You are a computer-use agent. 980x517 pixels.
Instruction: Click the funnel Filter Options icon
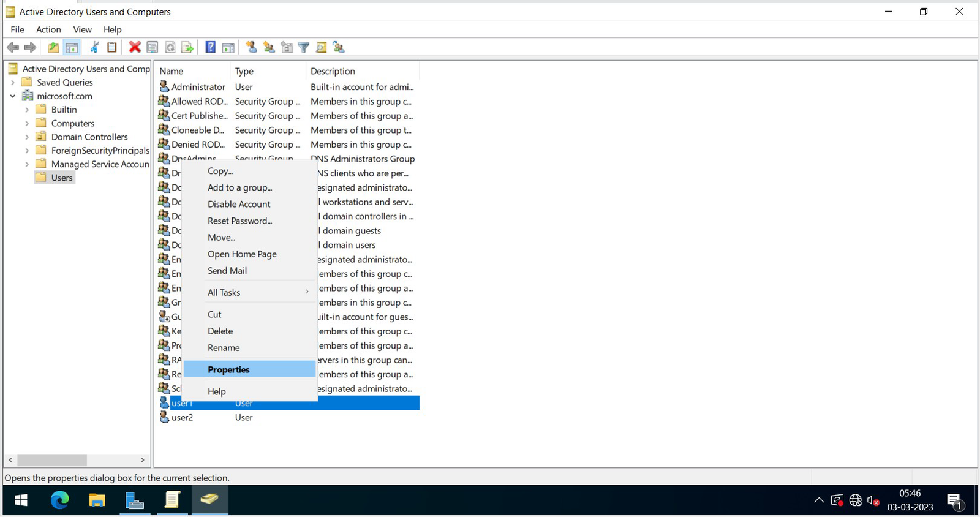pyautogui.click(x=304, y=47)
